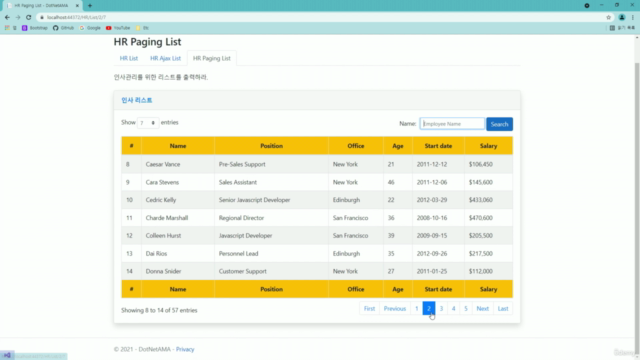640x360 pixels.
Task: Select the Cara Stevens name cell
Action: pyautogui.click(x=178, y=182)
